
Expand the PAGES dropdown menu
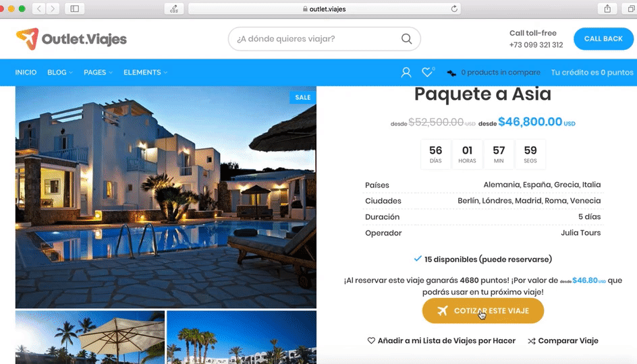98,72
